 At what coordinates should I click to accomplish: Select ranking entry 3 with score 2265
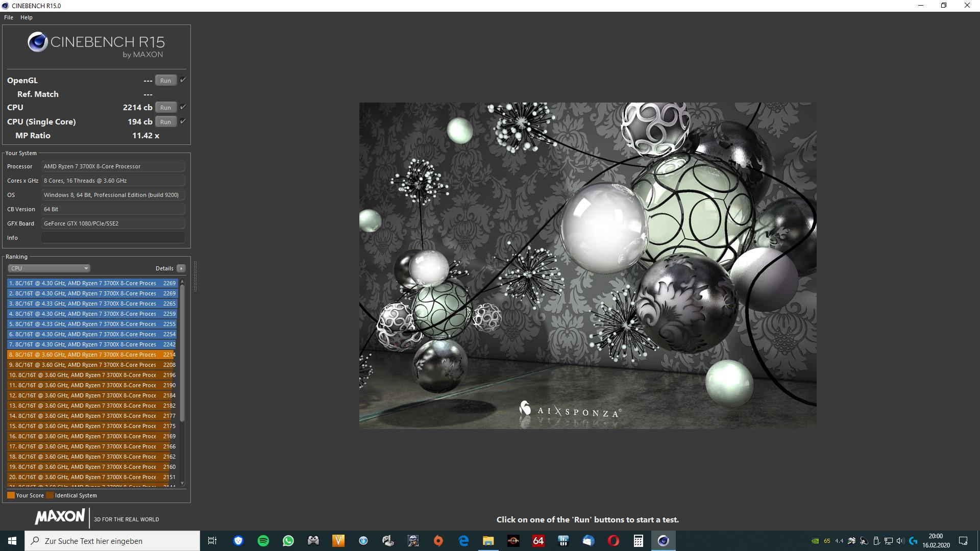point(92,304)
